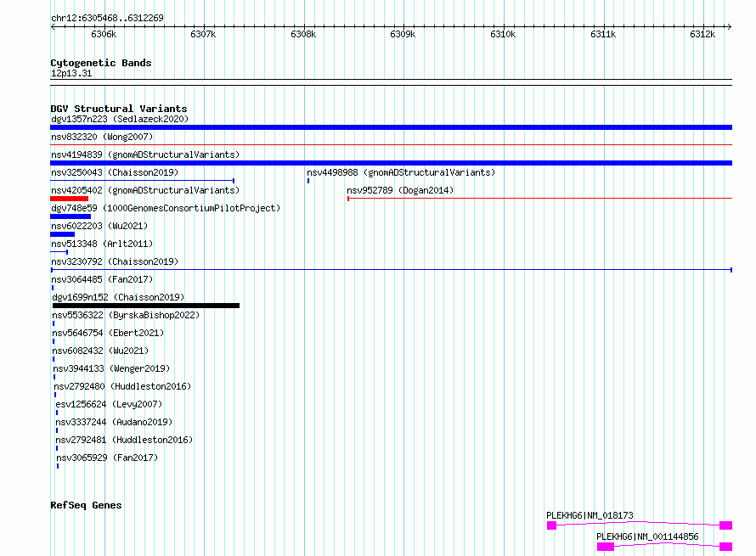Click the thick blue dgv1357n223 bar
The height and width of the screenshot is (556, 756).
pos(391,127)
